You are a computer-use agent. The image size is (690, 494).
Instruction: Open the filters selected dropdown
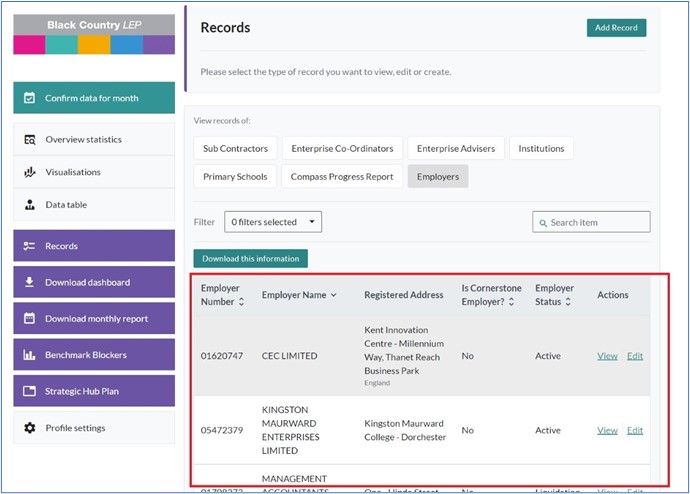(x=273, y=222)
